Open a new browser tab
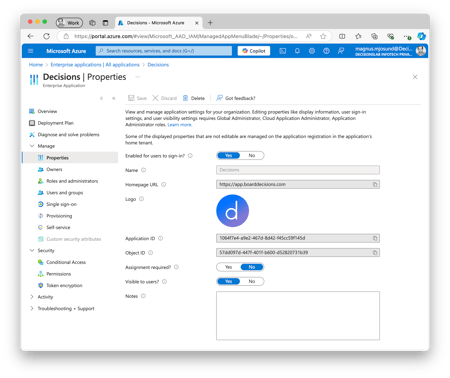The height and width of the screenshot is (378, 450). 210,23
